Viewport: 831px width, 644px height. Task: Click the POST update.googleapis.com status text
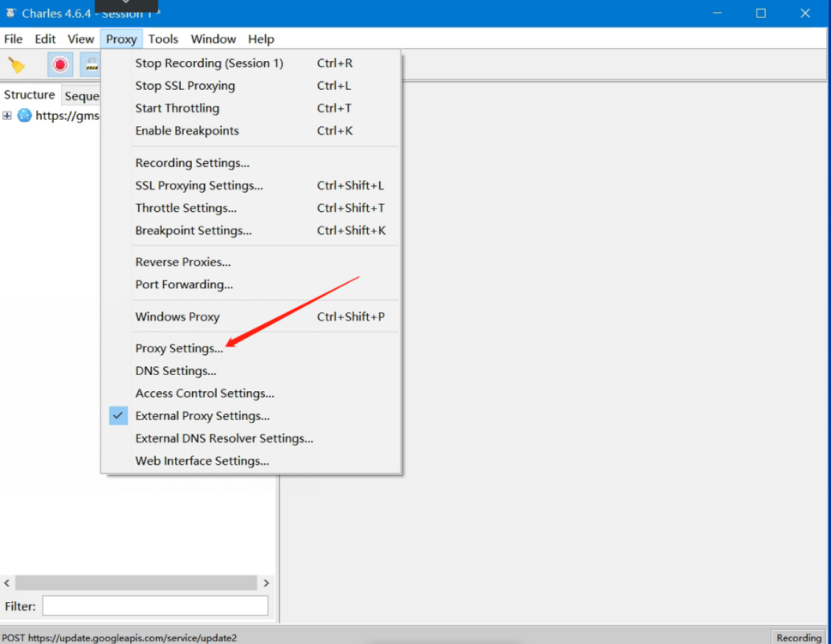click(119, 638)
